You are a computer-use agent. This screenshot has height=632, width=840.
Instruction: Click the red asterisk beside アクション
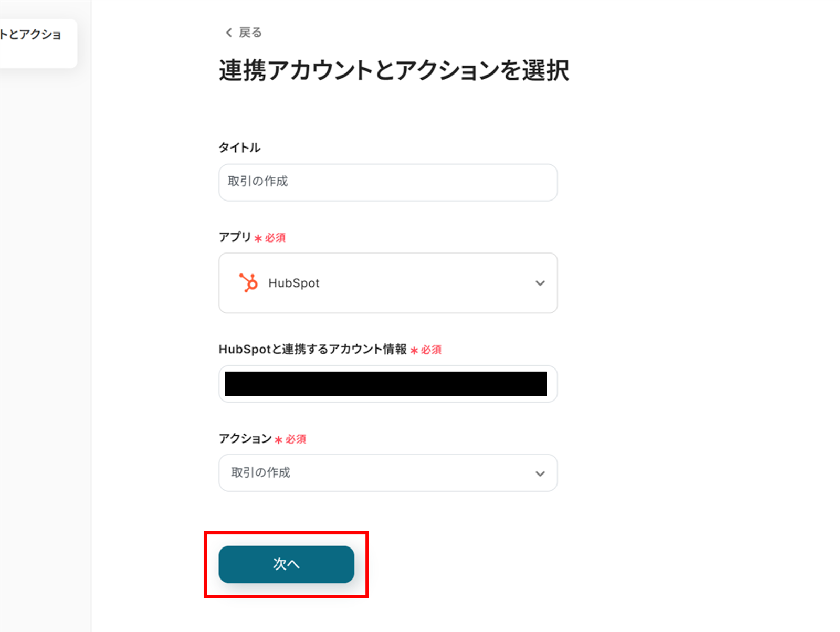(279, 440)
